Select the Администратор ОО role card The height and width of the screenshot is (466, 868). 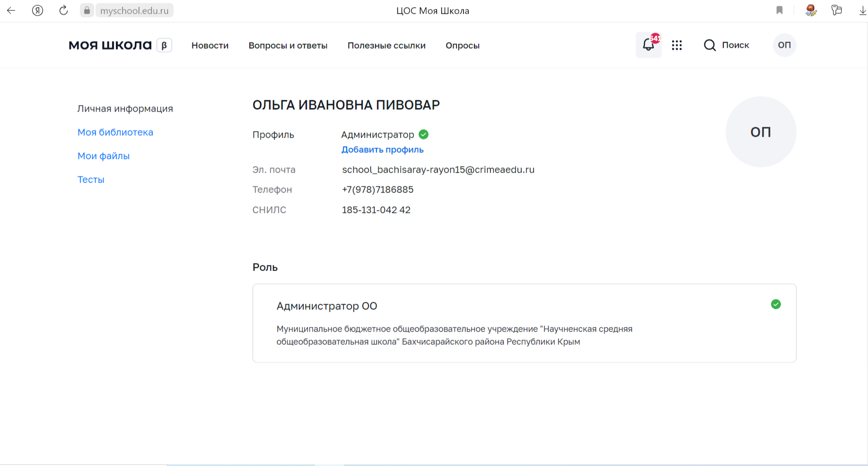524,323
